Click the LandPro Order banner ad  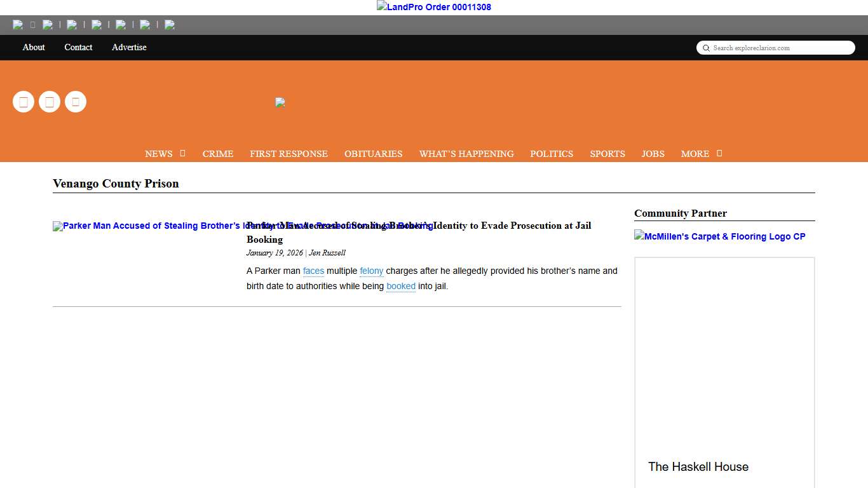(x=434, y=7)
